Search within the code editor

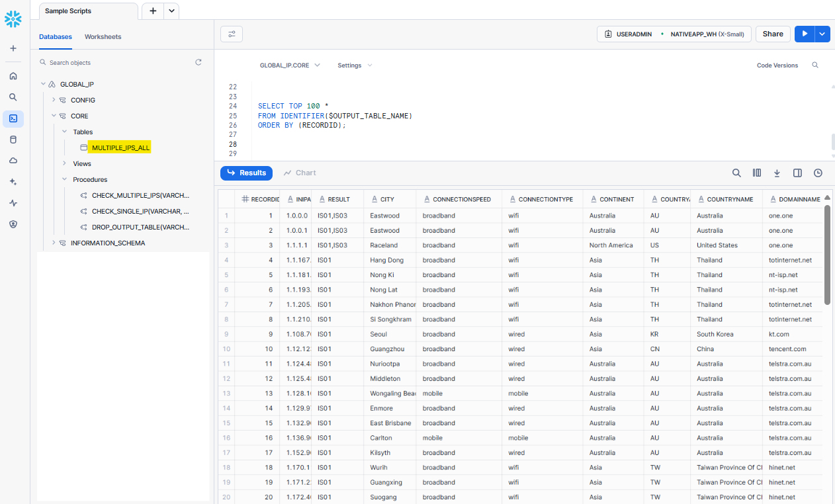(x=815, y=65)
